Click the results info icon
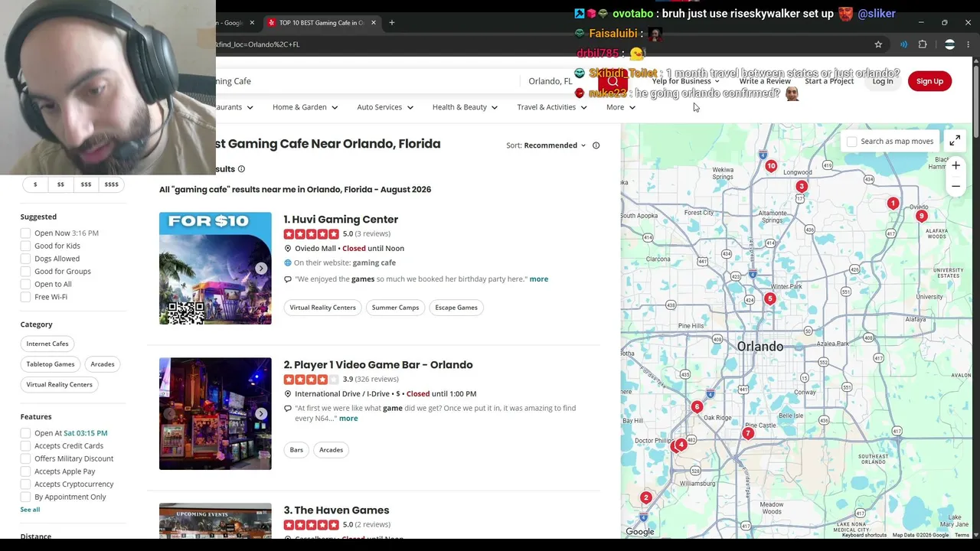The image size is (980, 551). click(241, 169)
